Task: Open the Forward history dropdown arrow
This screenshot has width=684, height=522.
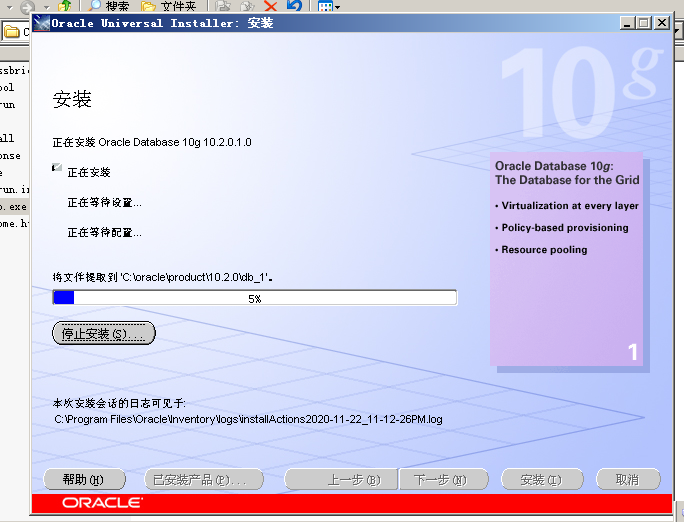Action: pyautogui.click(x=47, y=7)
